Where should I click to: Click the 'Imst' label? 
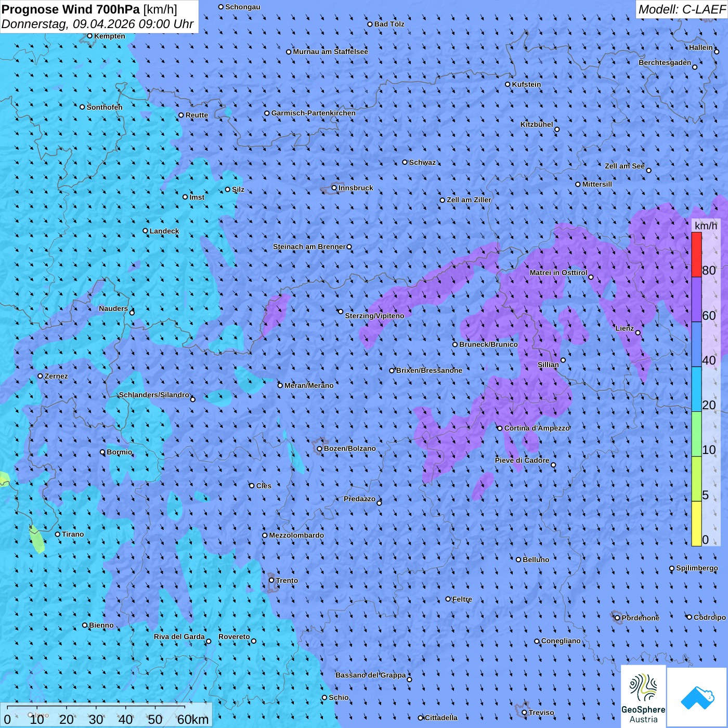point(197,197)
